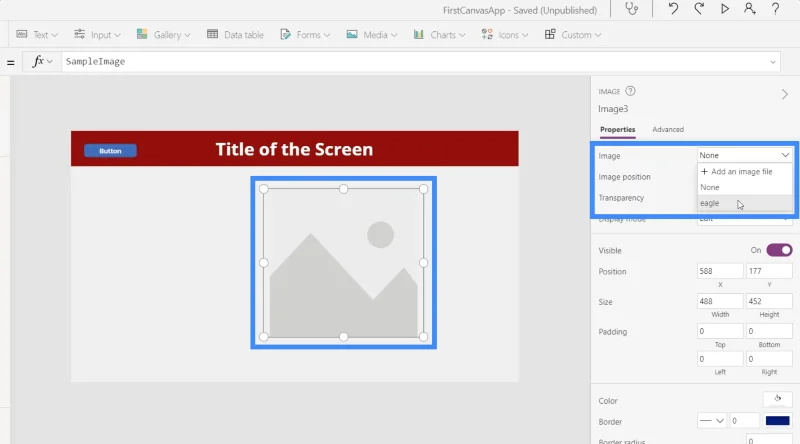Viewport: 800px width, 444px height.
Task: Edit the Padding Bottom field
Action: (769, 331)
